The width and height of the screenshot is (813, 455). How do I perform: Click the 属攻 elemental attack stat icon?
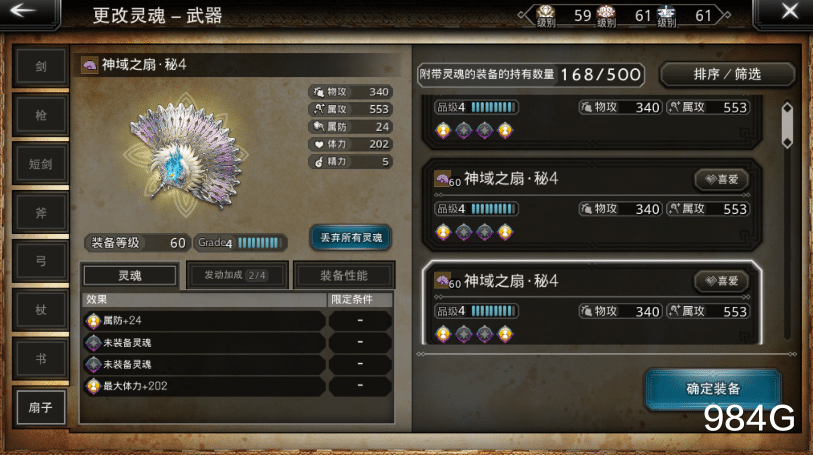[318, 109]
